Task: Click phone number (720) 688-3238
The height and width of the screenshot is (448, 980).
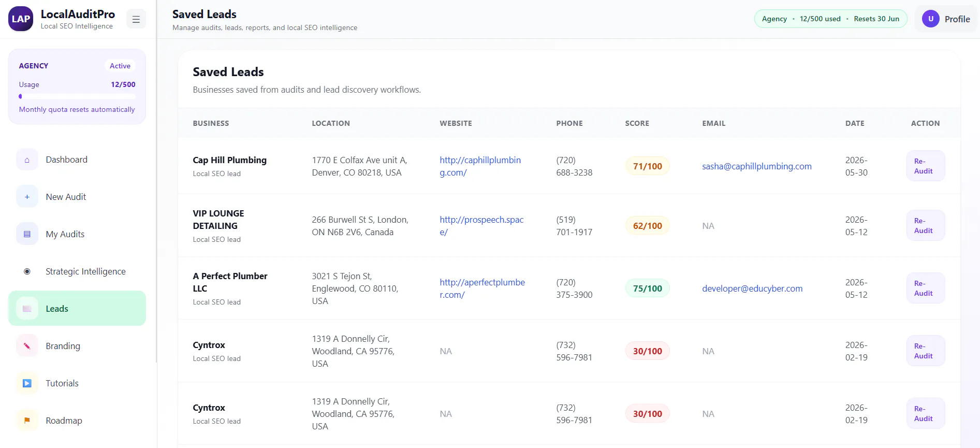Action: (x=574, y=166)
